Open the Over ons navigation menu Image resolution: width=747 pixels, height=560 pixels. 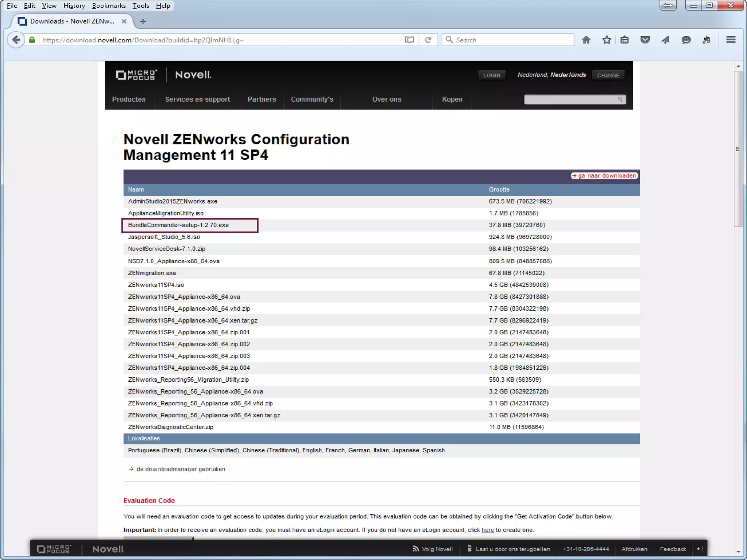click(x=387, y=99)
